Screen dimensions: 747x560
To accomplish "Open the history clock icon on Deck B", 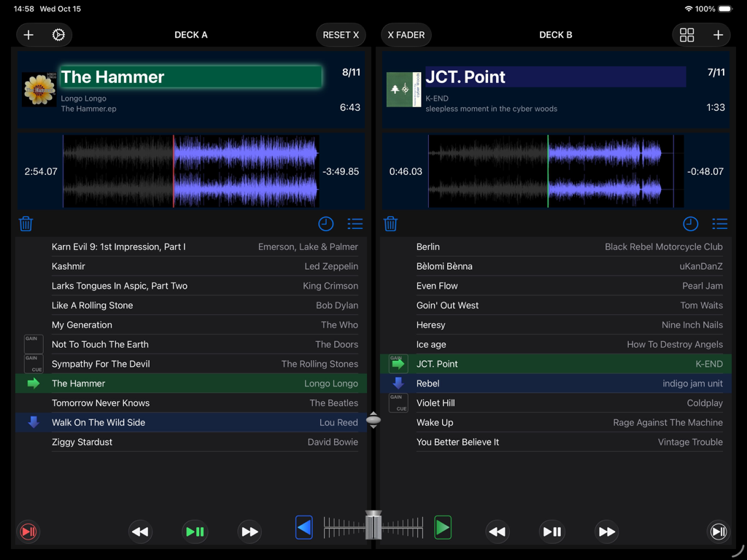I will point(690,223).
